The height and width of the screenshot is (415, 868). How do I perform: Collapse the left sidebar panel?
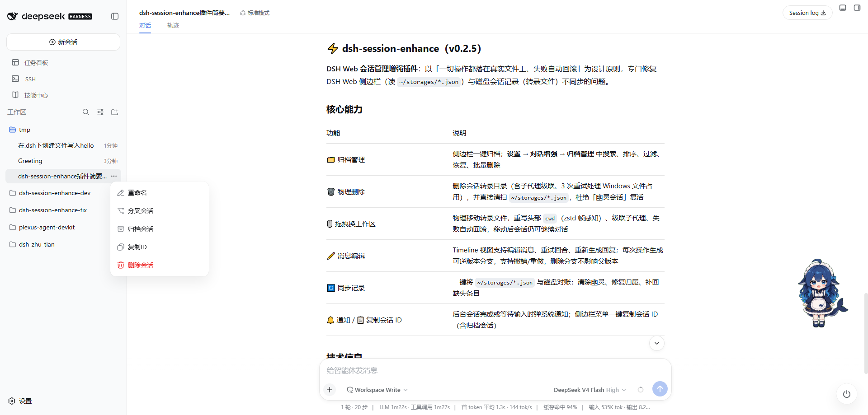point(115,16)
